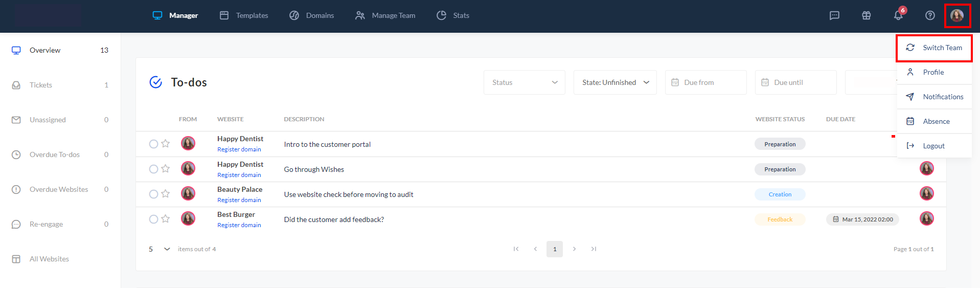Click the user avatar in top bar

pos(957,15)
